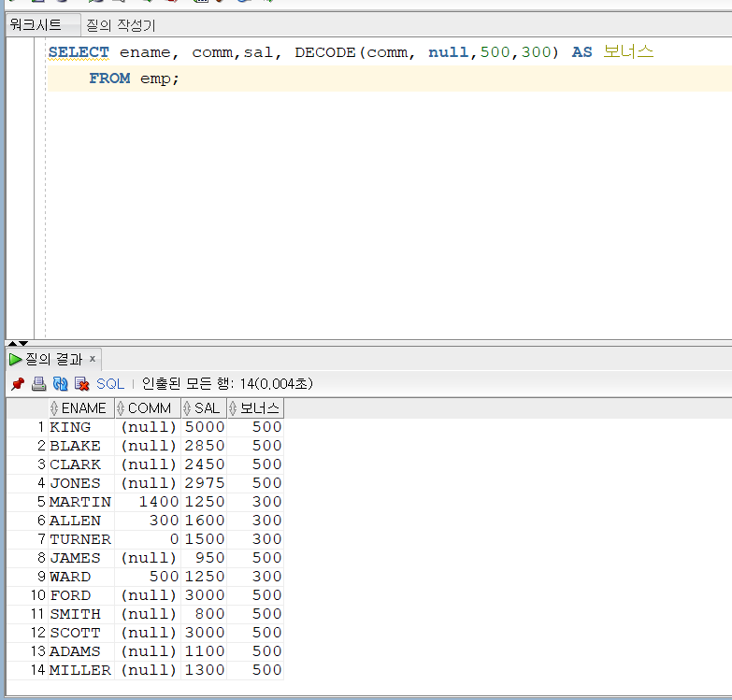Click the green run arrow on 질의 결과 tab
The image size is (732, 700).
(x=15, y=359)
